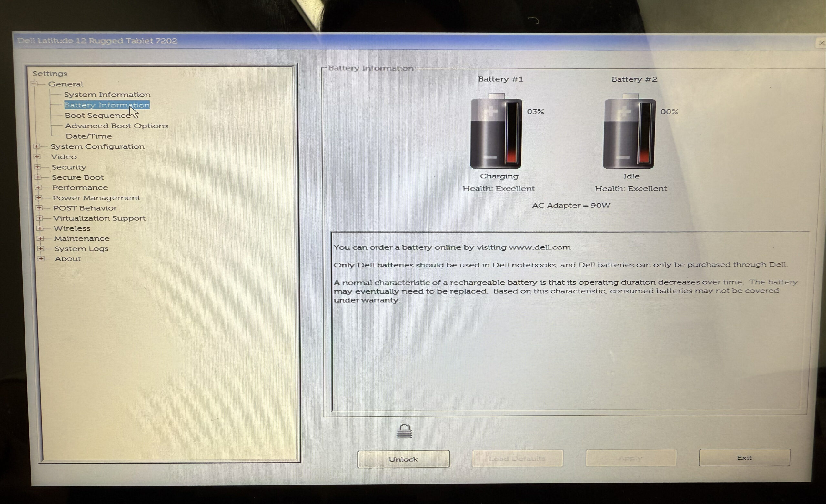Viewport: 826px width, 504px height.
Task: Expand the Maintenance node
Action: pyautogui.click(x=40, y=238)
